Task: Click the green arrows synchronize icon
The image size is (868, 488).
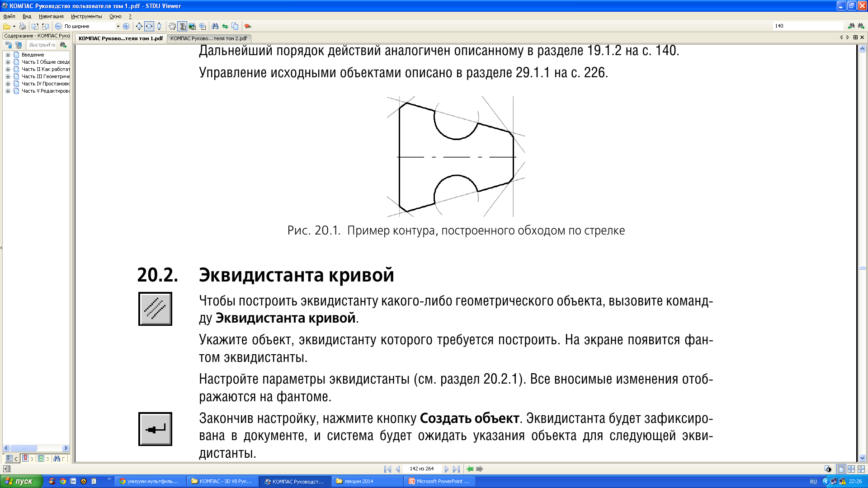Action: pyautogui.click(x=225, y=26)
